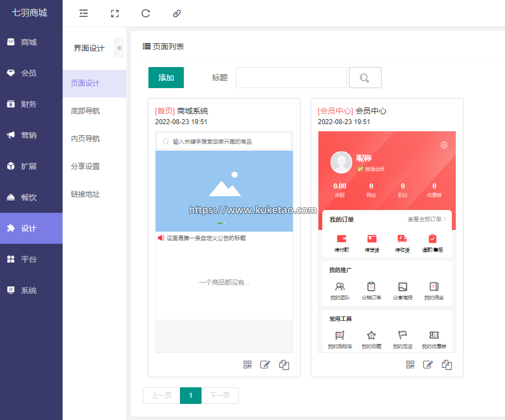Image resolution: width=505 pixels, height=420 pixels.
Task: Edit the 会员中心 page
Action: 428,365
